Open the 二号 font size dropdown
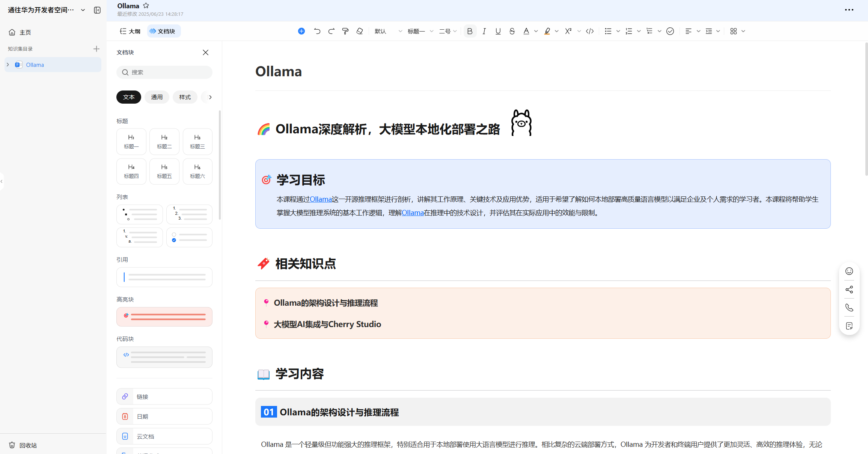Viewport: 868px width, 454px height. (x=448, y=31)
